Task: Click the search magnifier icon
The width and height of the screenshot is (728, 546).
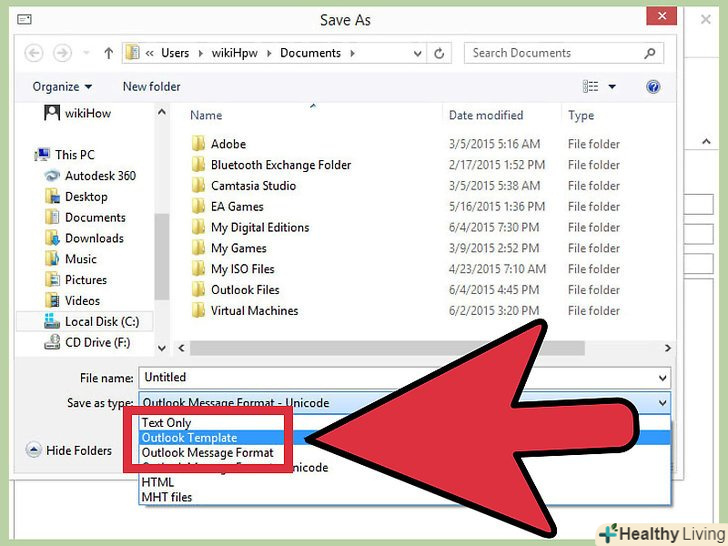Action: (650, 53)
